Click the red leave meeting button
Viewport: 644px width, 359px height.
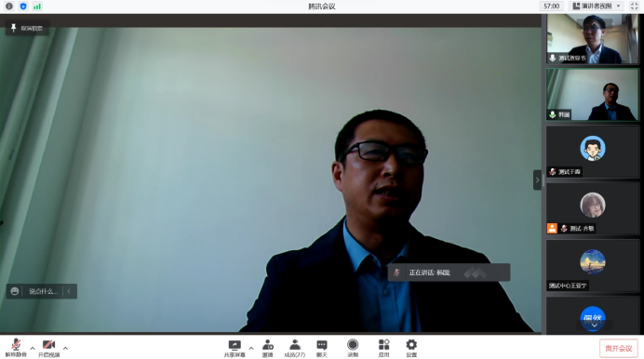pyautogui.click(x=619, y=349)
